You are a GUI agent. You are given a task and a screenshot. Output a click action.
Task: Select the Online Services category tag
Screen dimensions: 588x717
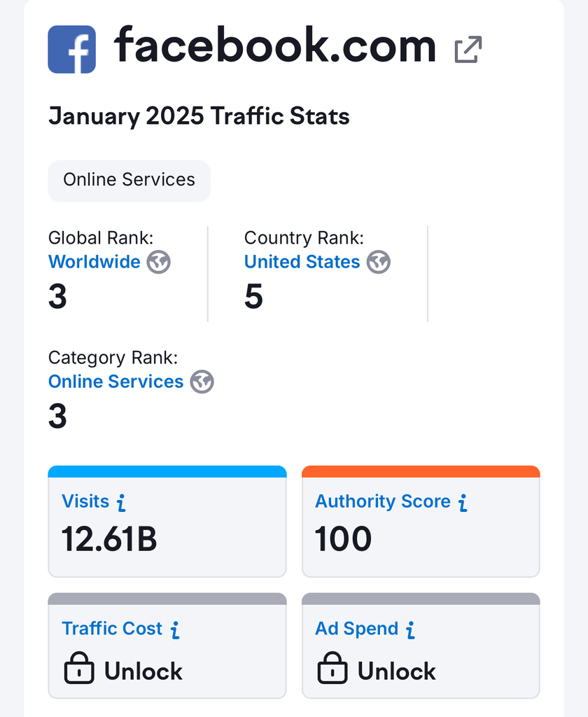coord(129,180)
